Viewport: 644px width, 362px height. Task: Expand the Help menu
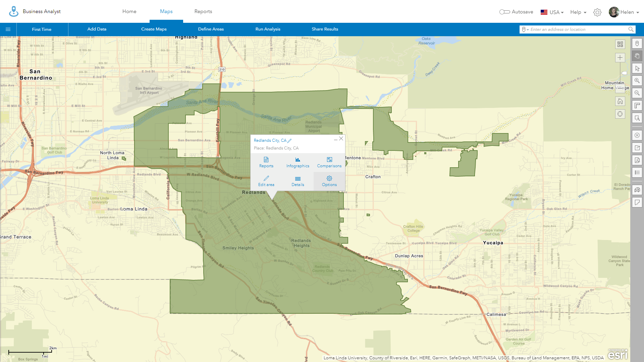point(578,12)
